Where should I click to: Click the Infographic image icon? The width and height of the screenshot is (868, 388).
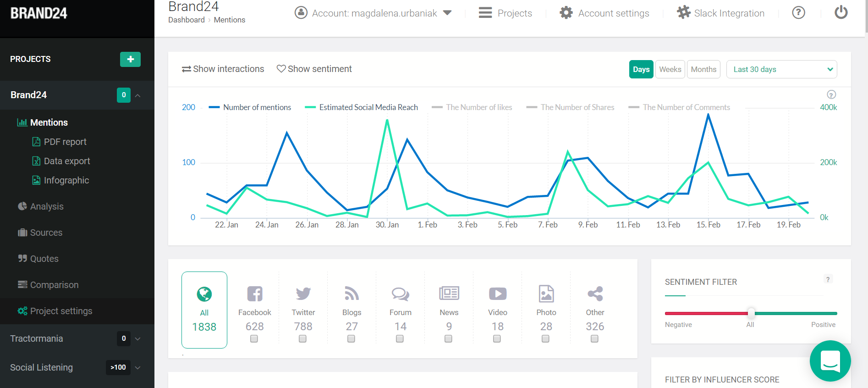pyautogui.click(x=36, y=180)
